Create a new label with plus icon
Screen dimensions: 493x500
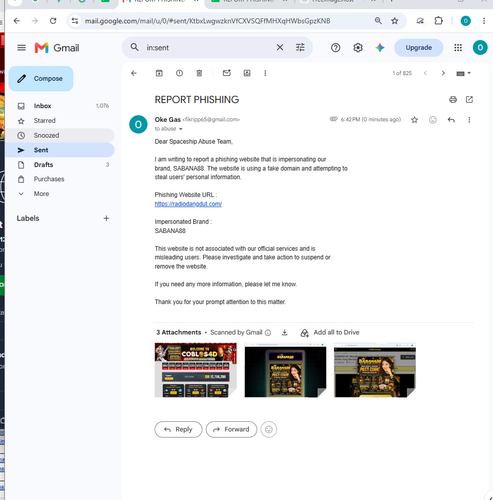point(106,218)
